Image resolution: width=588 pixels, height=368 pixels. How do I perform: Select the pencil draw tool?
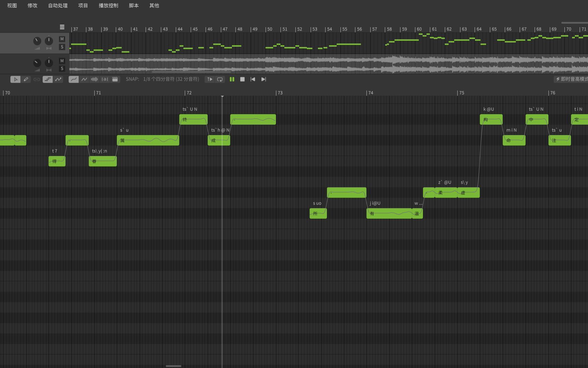coord(26,80)
